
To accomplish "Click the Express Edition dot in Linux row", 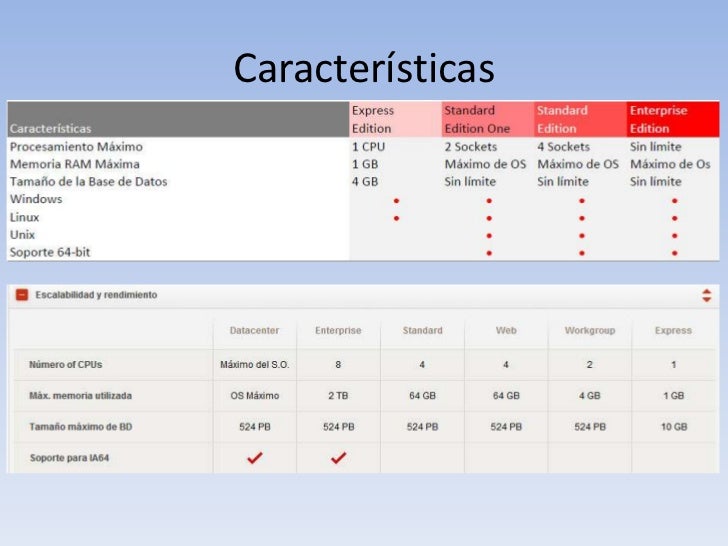I will pos(396,218).
